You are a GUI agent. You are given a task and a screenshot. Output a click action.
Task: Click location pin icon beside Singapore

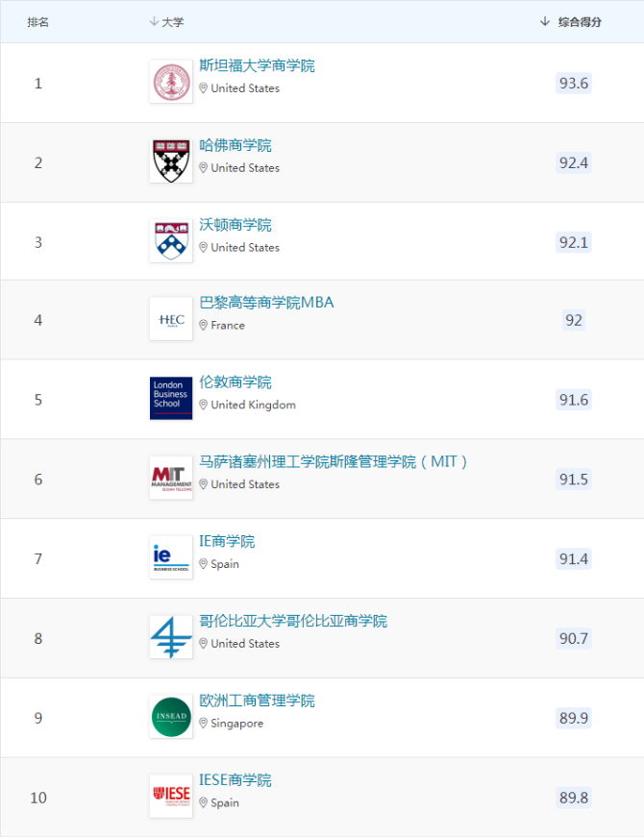204,724
